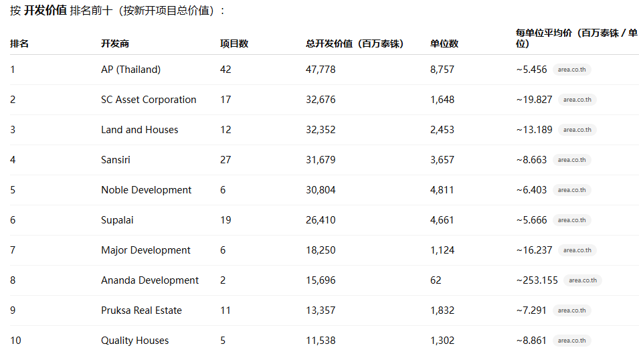Click the area.co.th citation in AP (Thailand) row
The width and height of the screenshot is (639, 364).
click(571, 70)
